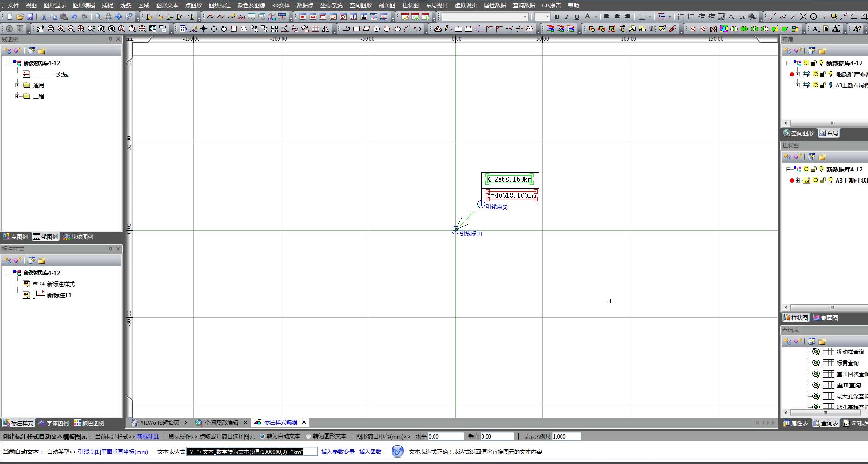Click the Italic formatting icon
This screenshot has width=868, height=464.
[x=567, y=17]
